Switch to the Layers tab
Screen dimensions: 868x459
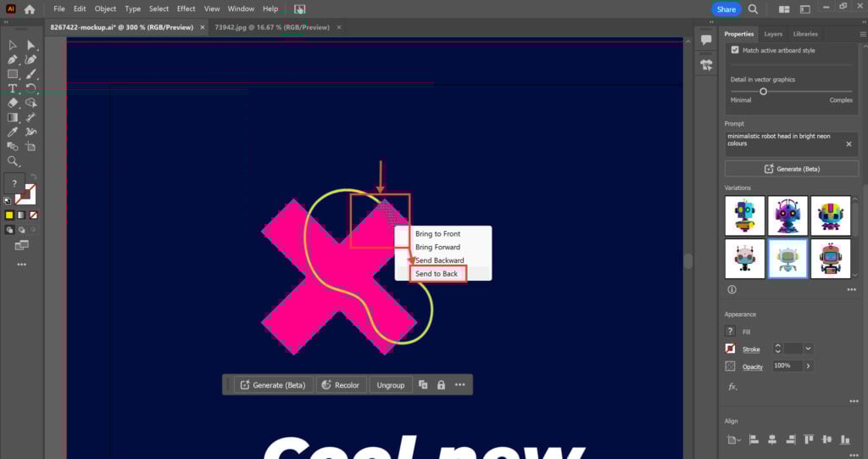point(773,34)
